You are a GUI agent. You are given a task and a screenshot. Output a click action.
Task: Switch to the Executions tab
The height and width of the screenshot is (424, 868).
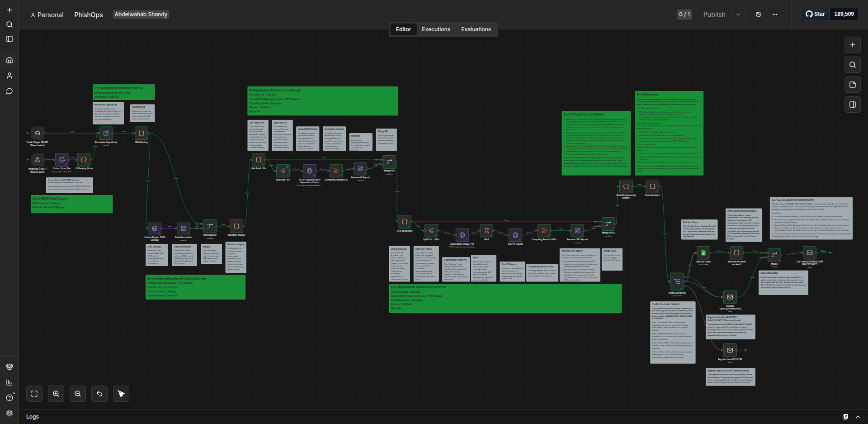[436, 29]
